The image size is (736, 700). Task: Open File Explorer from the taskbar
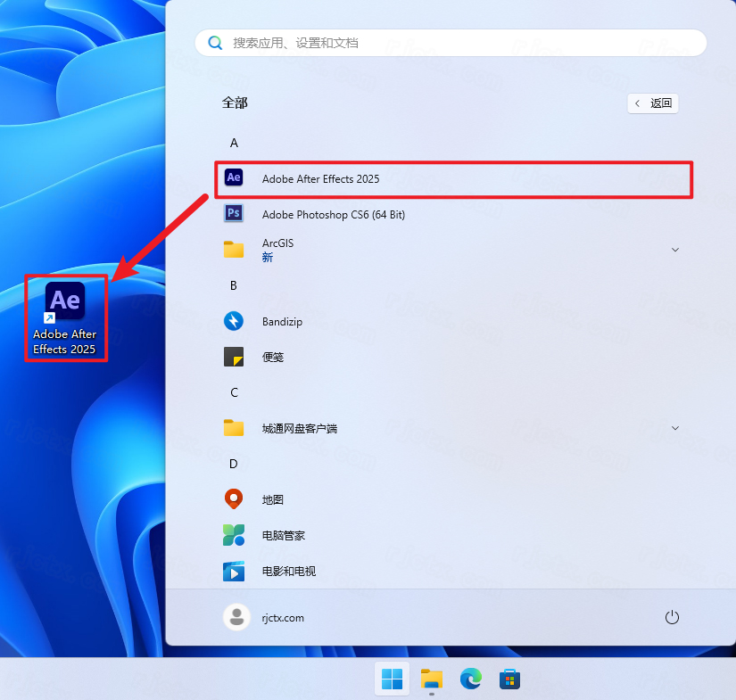click(432, 679)
